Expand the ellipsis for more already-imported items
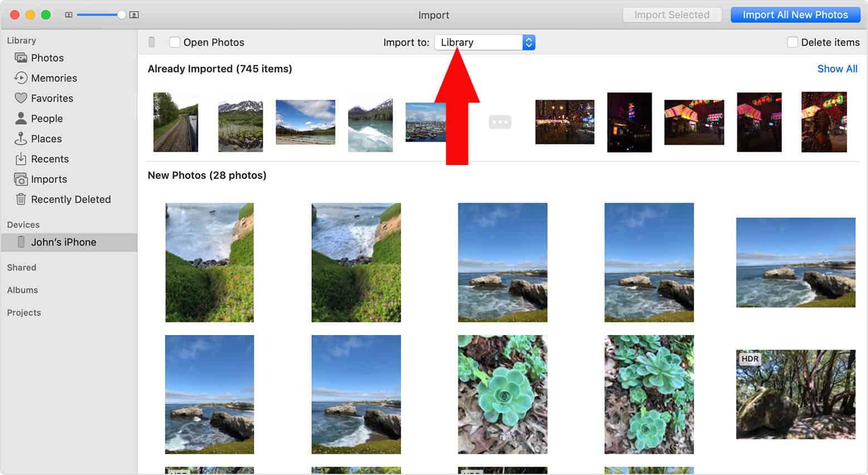 [x=500, y=122]
